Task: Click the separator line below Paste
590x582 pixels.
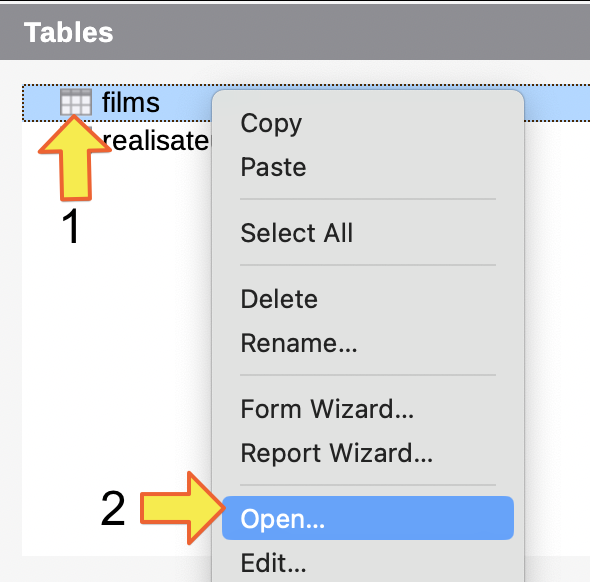Action: (x=368, y=199)
